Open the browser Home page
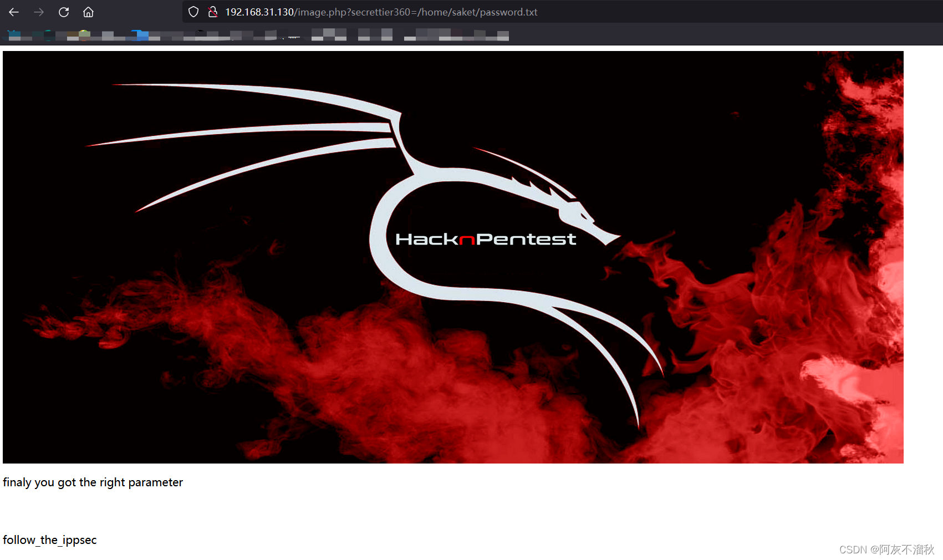The image size is (943, 560). 88,12
